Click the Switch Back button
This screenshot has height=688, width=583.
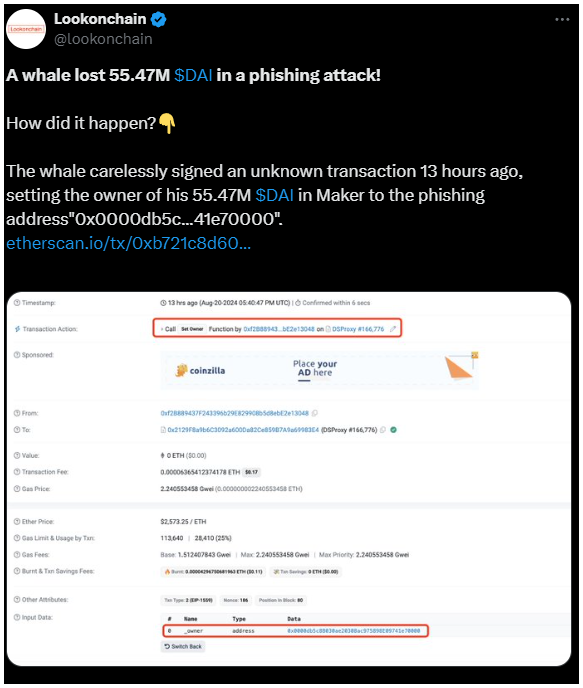tap(183, 646)
